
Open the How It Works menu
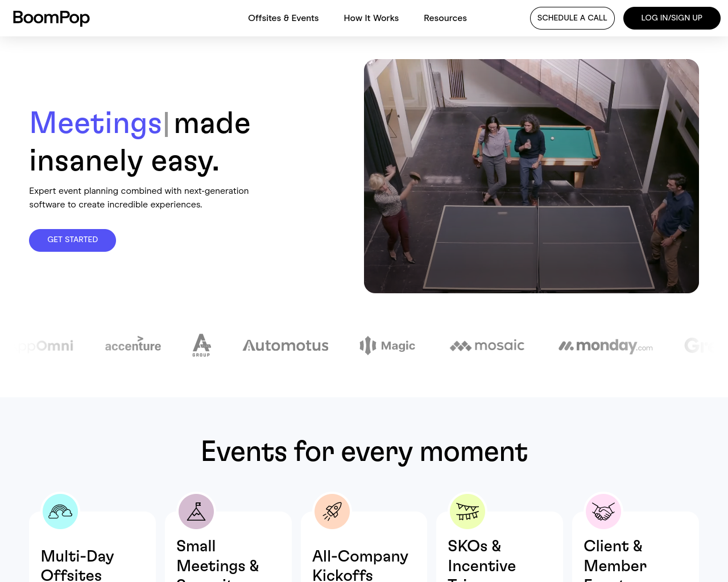[x=371, y=18]
